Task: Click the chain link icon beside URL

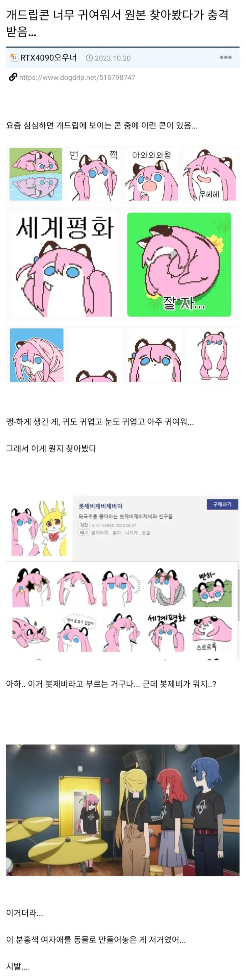Action: click(13, 77)
